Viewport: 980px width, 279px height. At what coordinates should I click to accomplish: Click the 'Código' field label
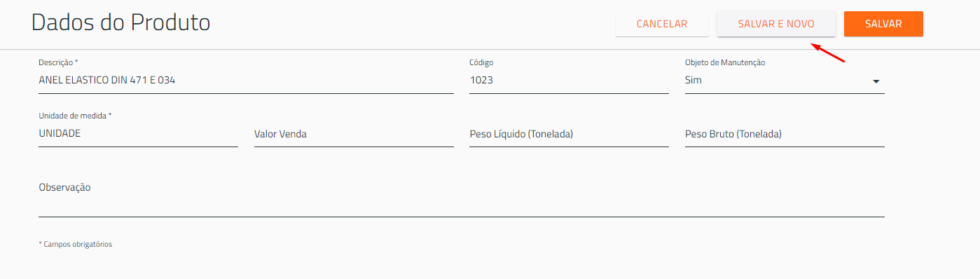[x=481, y=62]
